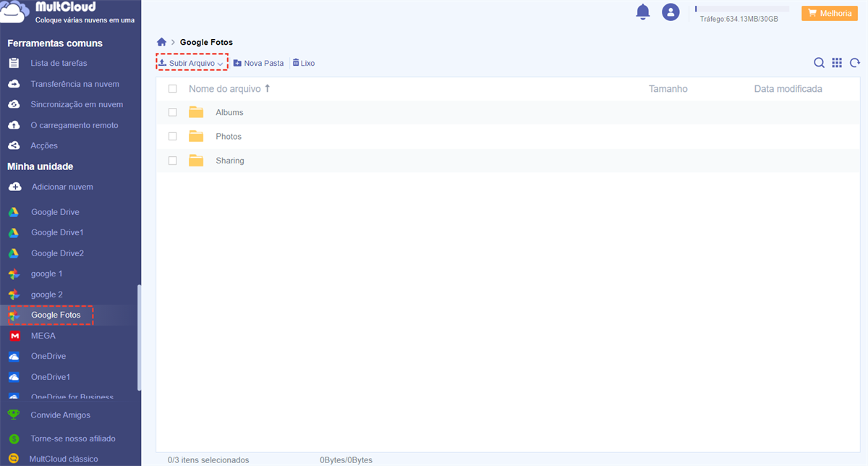Click the Acções cloud icon
The width and height of the screenshot is (868, 466).
pyautogui.click(x=14, y=145)
